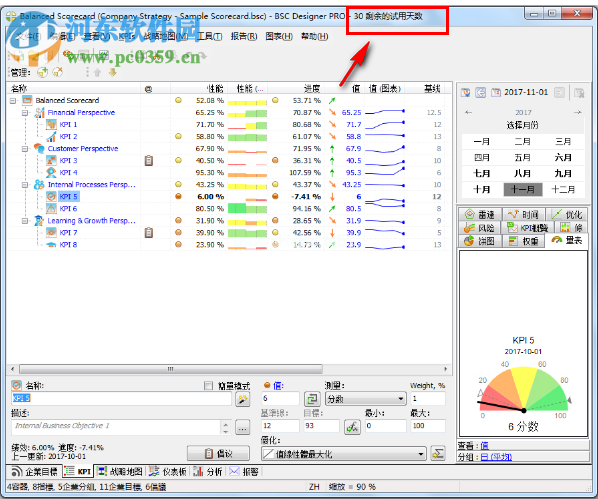Click the sigma icon beside the optimization dropdown

(x=438, y=454)
